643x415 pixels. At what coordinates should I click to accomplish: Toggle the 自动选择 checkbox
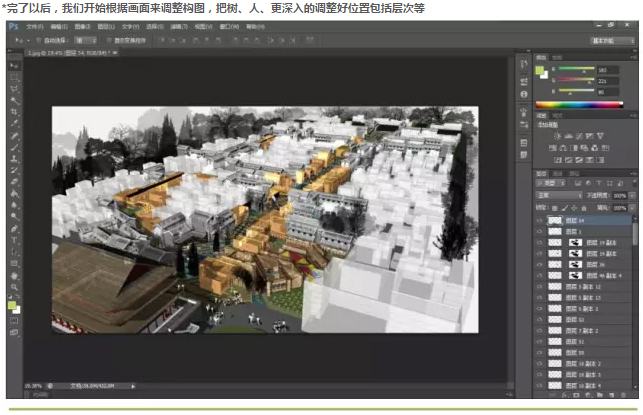click(x=39, y=40)
